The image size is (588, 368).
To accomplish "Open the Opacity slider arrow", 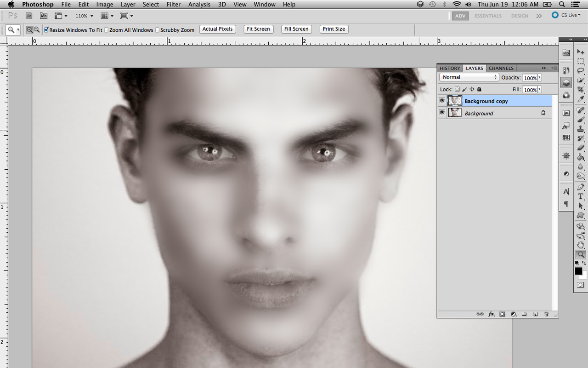I will tap(539, 78).
